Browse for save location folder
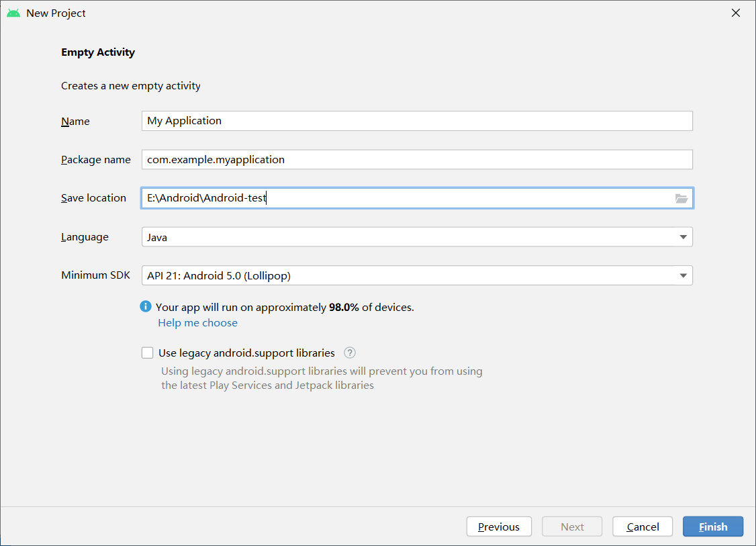 (x=681, y=198)
